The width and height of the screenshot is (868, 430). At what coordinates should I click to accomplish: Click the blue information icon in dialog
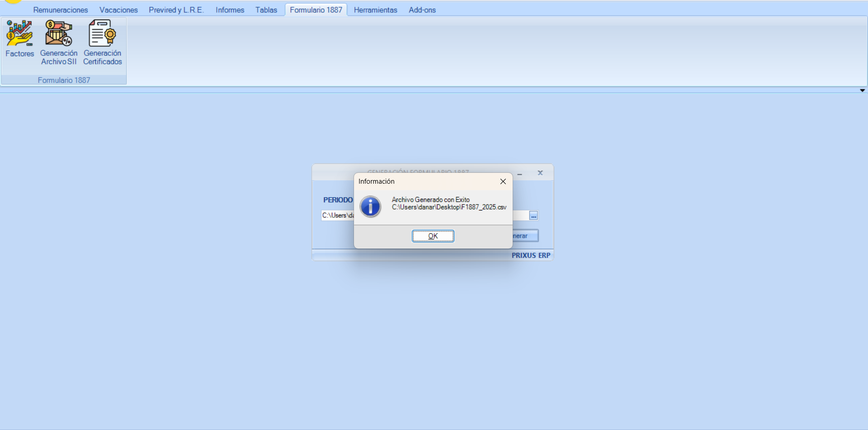click(x=370, y=207)
